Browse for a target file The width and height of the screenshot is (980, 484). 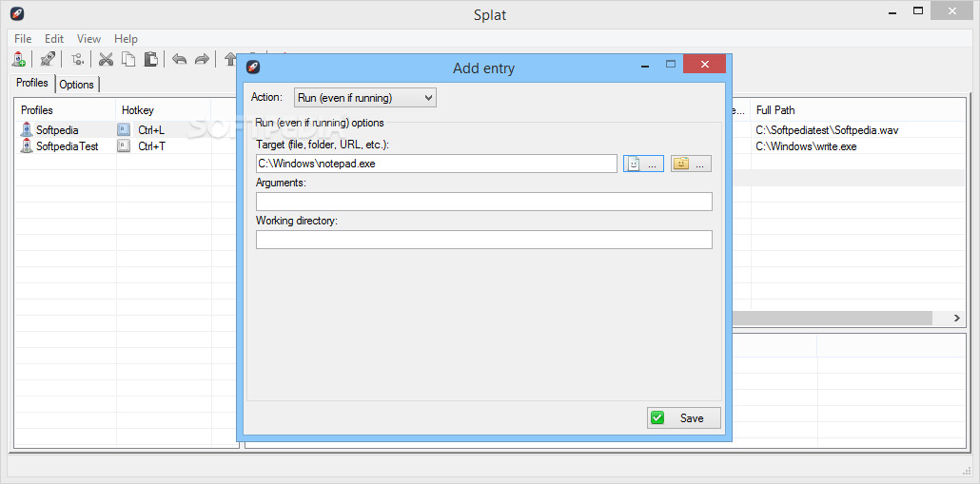tap(644, 164)
